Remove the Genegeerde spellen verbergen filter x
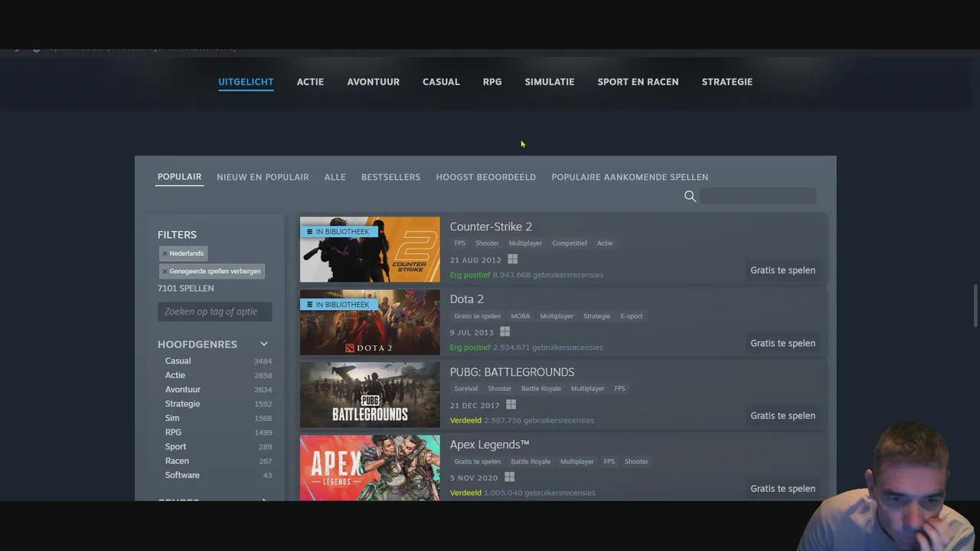Image resolution: width=980 pixels, height=551 pixels. [x=165, y=271]
